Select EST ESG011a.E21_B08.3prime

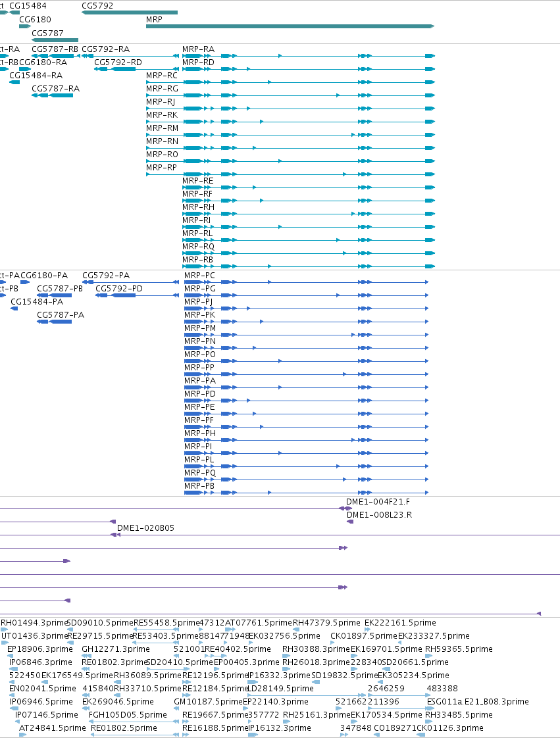pos(478,702)
